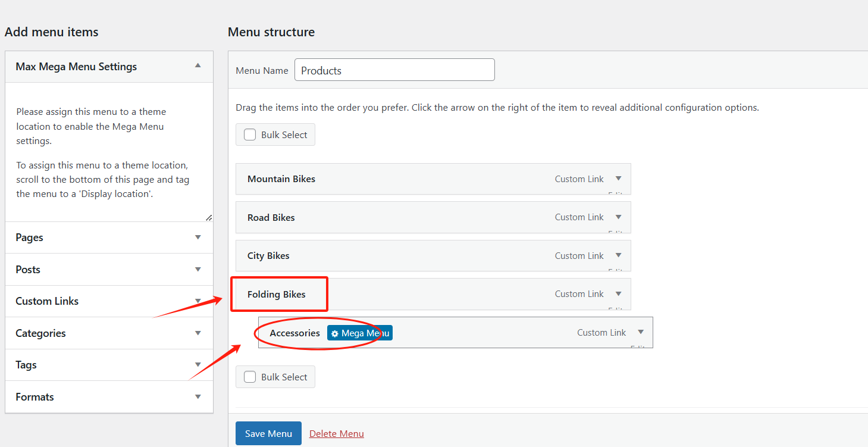
Task: Expand the City Bikes item options arrow
Action: coord(618,255)
